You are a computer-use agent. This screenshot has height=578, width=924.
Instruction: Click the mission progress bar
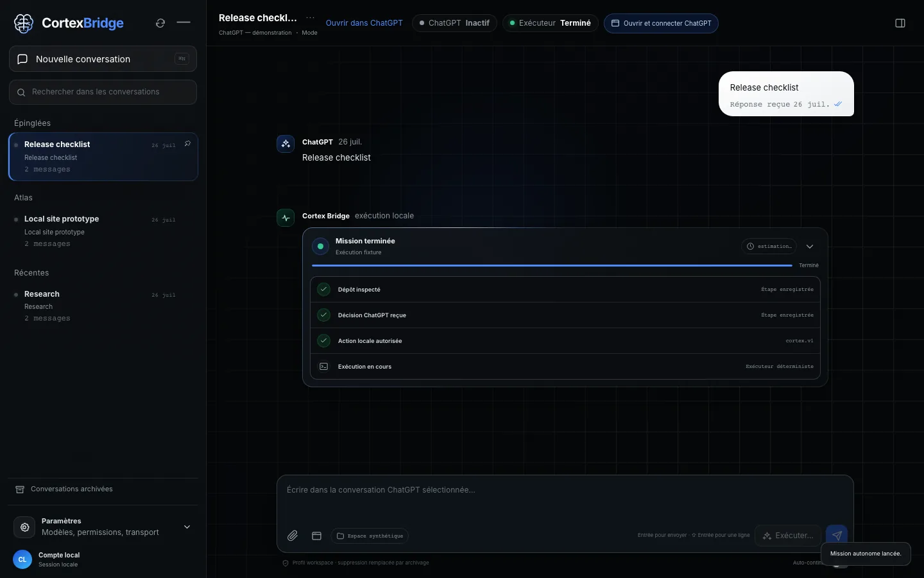coord(552,265)
